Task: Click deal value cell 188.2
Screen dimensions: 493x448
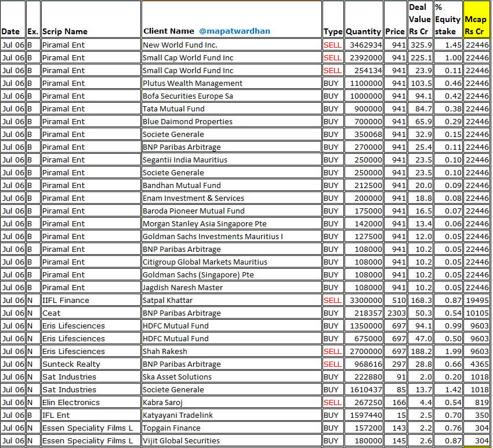Action: (420, 352)
